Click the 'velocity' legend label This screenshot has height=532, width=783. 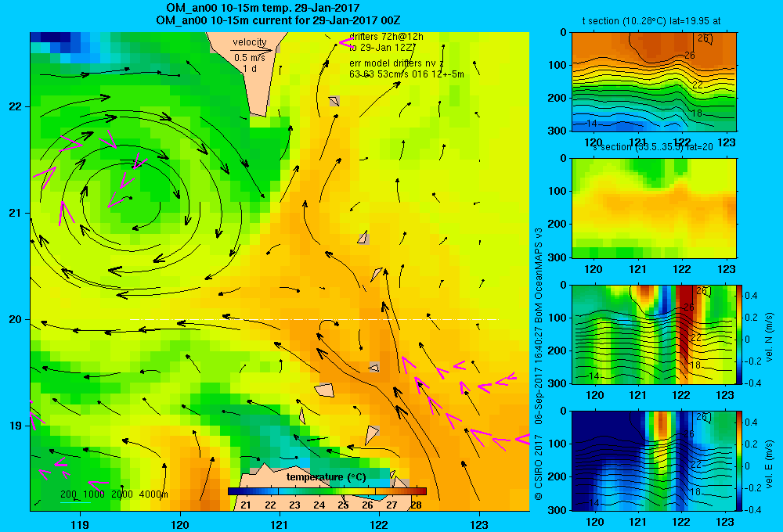click(x=250, y=42)
